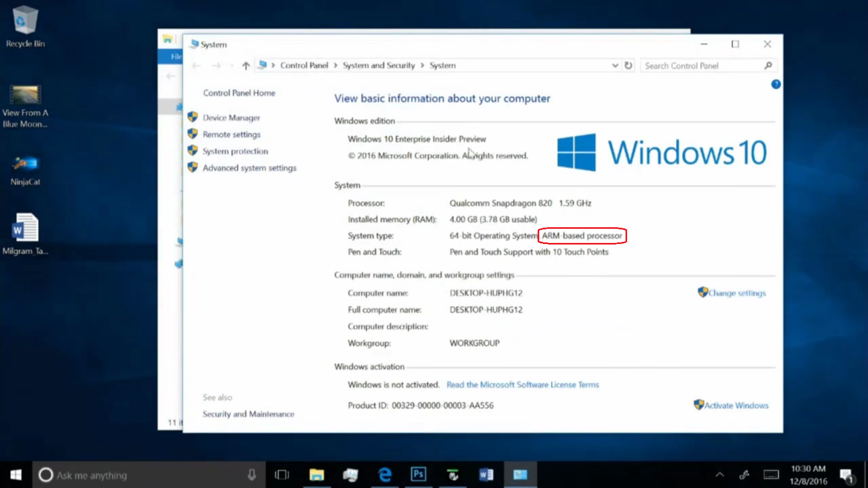The height and width of the screenshot is (488, 868).
Task: Open the Recycle Bin desktop icon
Action: tap(25, 27)
